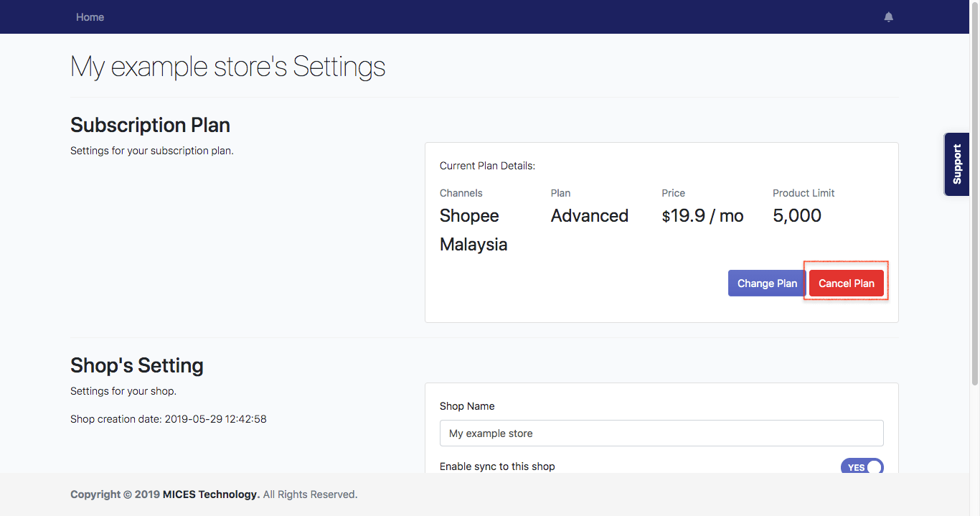The width and height of the screenshot is (980, 516).
Task: Click the 5,000 product limit value
Action: tap(796, 216)
